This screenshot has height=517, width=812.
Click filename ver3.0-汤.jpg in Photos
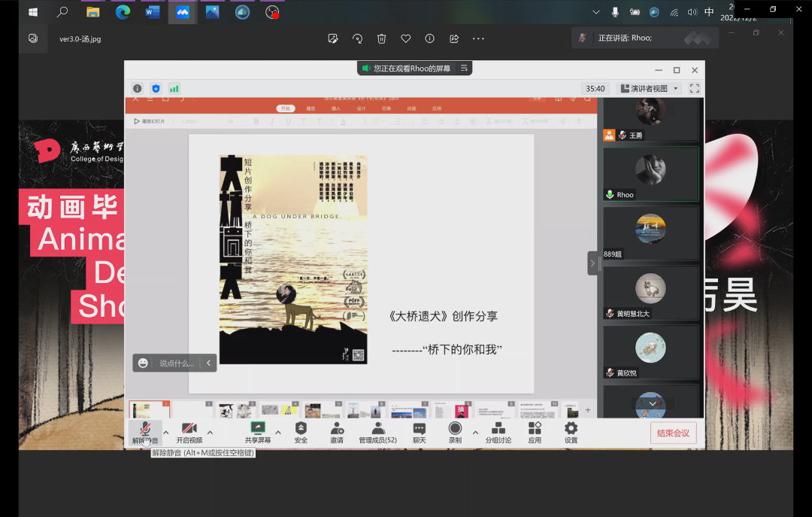[80, 39]
